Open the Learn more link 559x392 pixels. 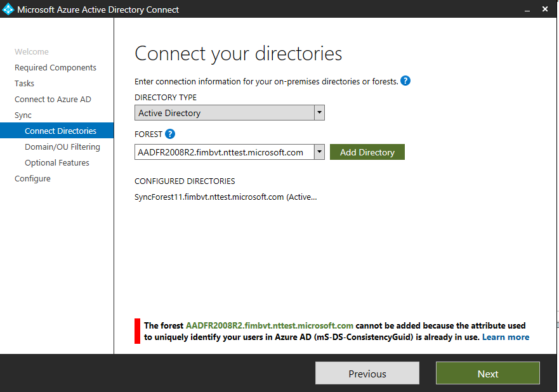[x=505, y=337]
